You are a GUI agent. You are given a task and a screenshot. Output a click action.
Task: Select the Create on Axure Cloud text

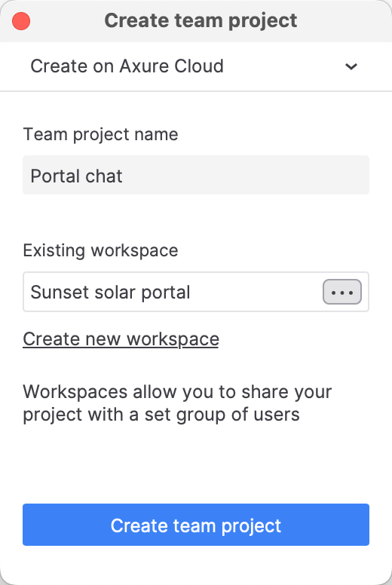(x=127, y=66)
